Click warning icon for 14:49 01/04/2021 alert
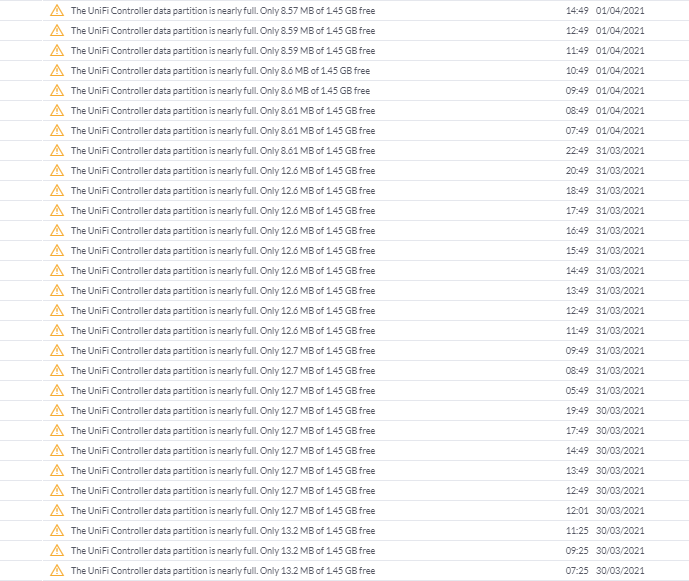 click(x=57, y=10)
